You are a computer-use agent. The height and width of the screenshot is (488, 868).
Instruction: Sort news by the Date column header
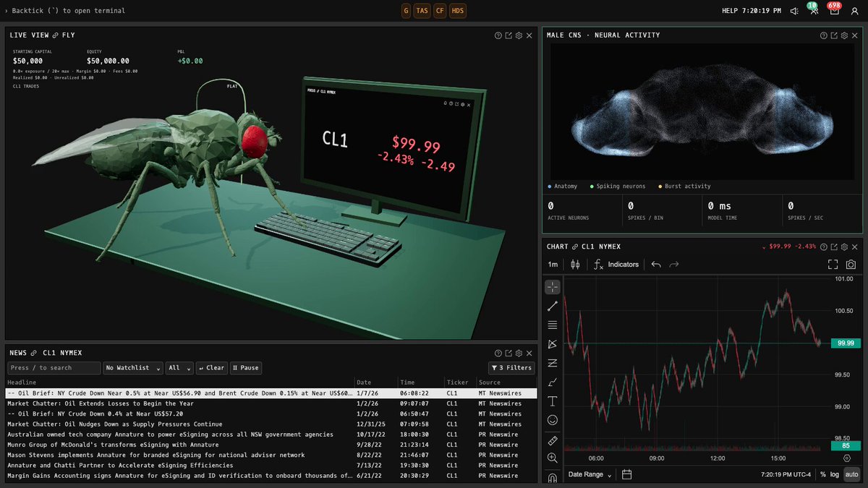(363, 382)
